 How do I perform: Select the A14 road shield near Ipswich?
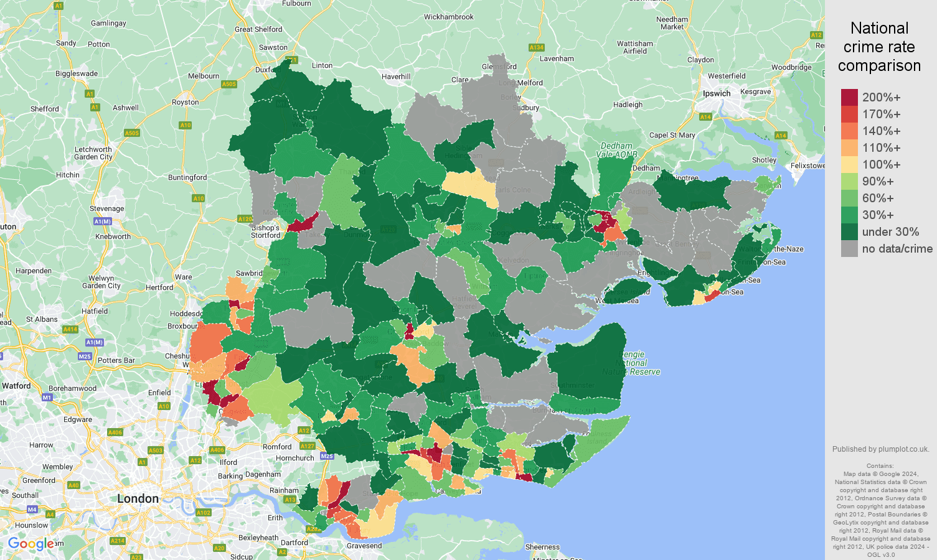707,116
